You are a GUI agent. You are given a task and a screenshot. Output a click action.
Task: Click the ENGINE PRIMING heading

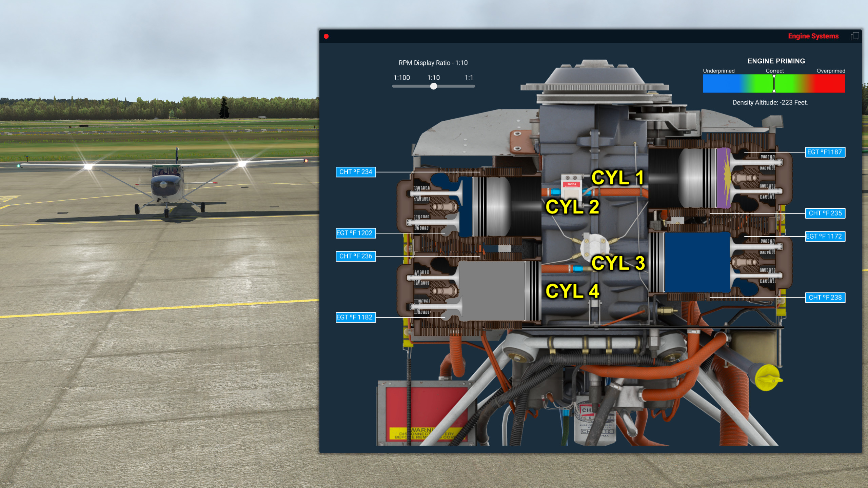(776, 61)
